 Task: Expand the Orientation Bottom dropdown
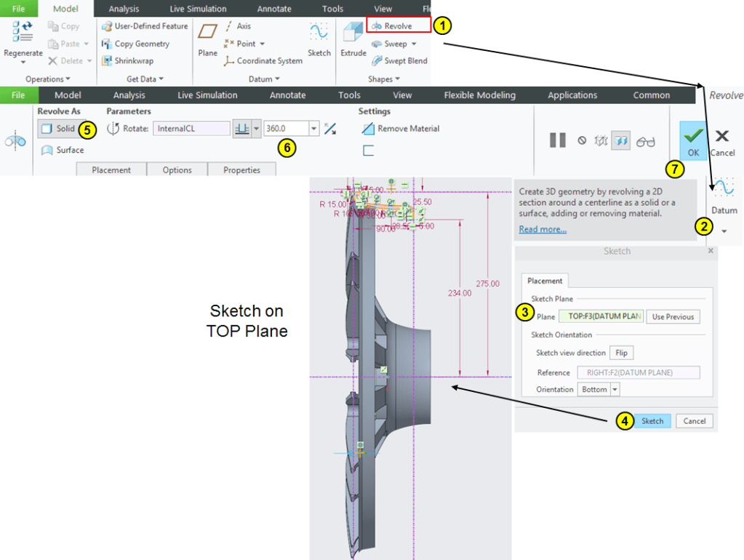(615, 390)
